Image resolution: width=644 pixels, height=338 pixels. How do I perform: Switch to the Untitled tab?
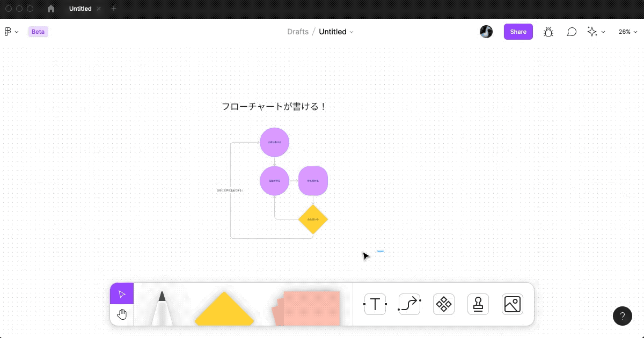coord(80,9)
